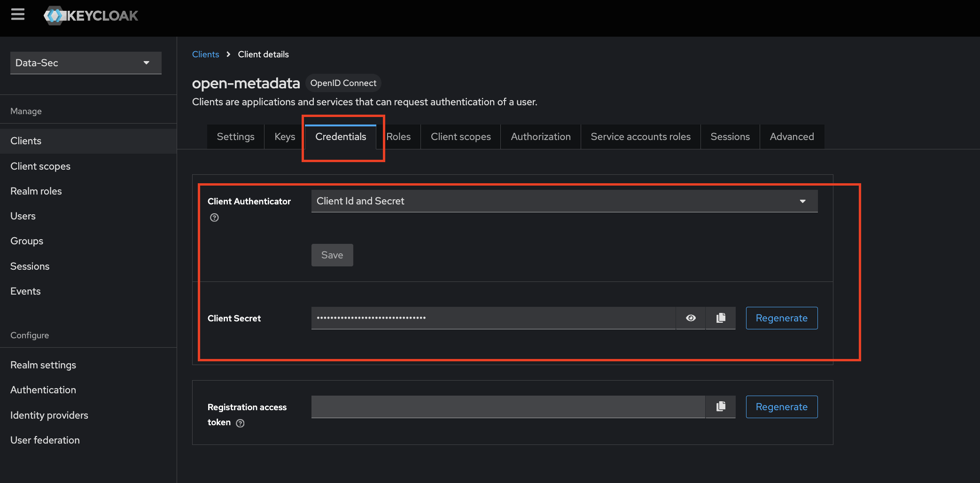Reveal the Client Secret with eye icon

(691, 318)
